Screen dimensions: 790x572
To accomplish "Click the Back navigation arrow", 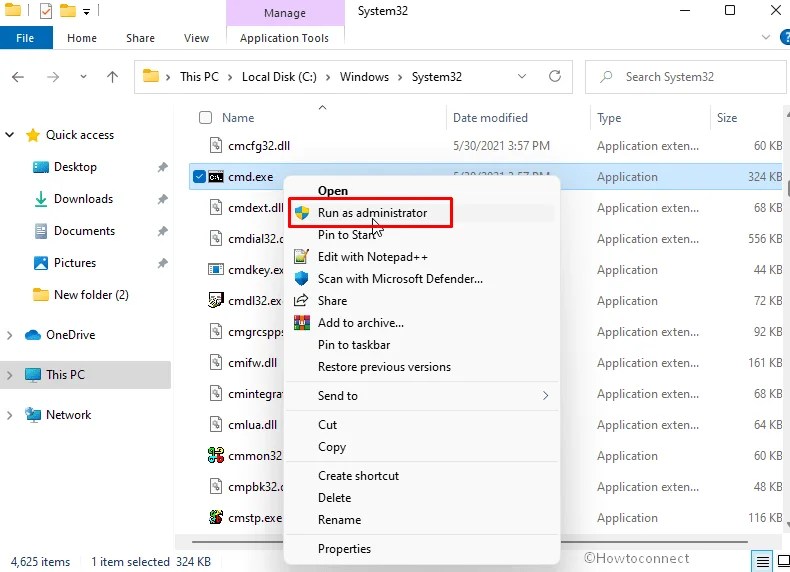I will pyautogui.click(x=18, y=77).
